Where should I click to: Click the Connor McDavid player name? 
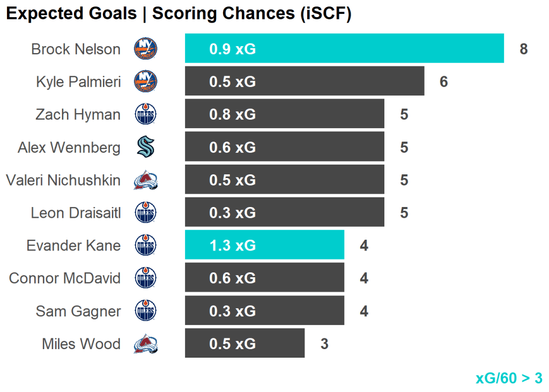[65, 278]
